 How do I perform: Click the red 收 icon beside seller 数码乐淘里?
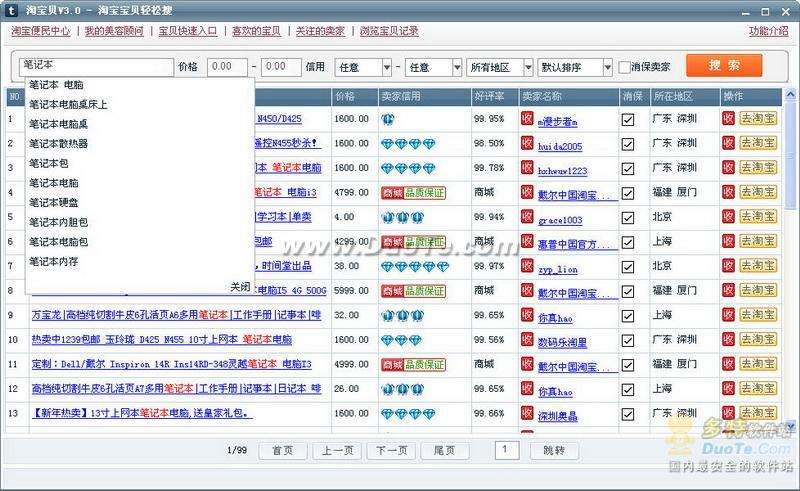pyautogui.click(x=527, y=339)
